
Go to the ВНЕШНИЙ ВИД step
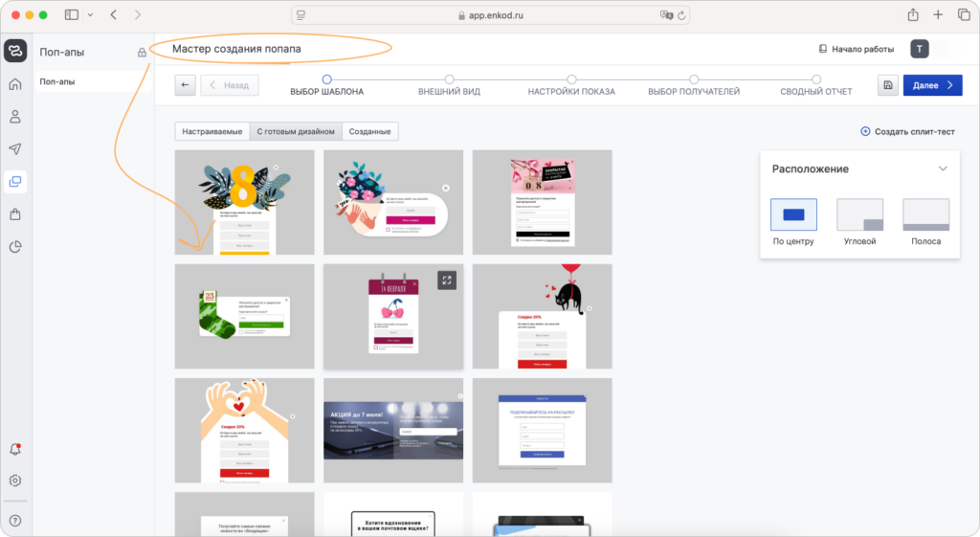(x=450, y=85)
